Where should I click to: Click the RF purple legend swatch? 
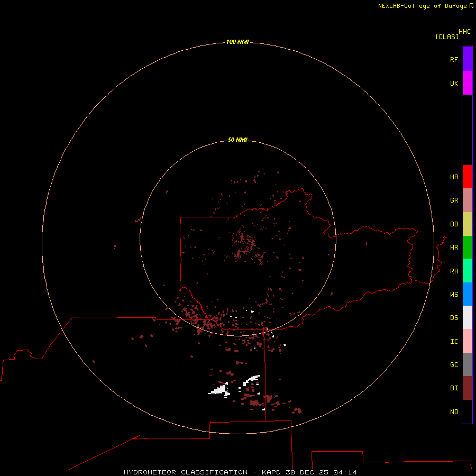pos(467,59)
